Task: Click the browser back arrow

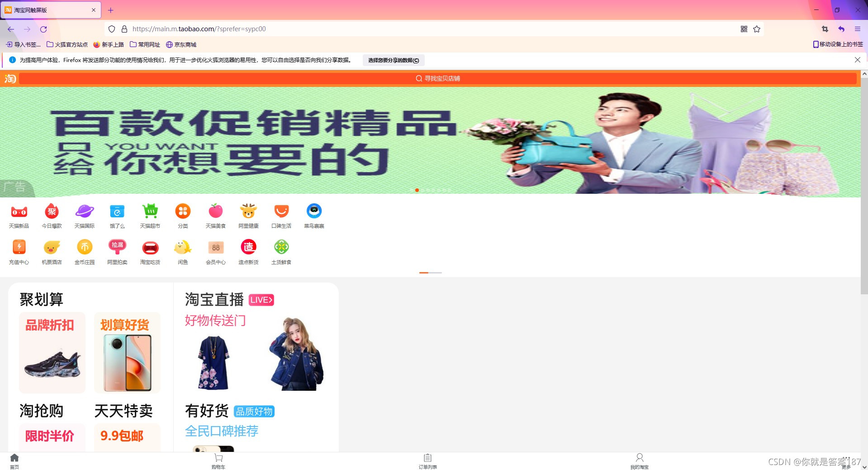Action: point(11,29)
